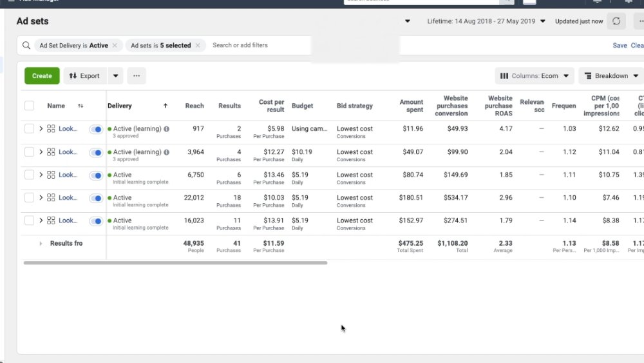
Task: Click the refresh icon next to Updated just now
Action: [x=616, y=21]
